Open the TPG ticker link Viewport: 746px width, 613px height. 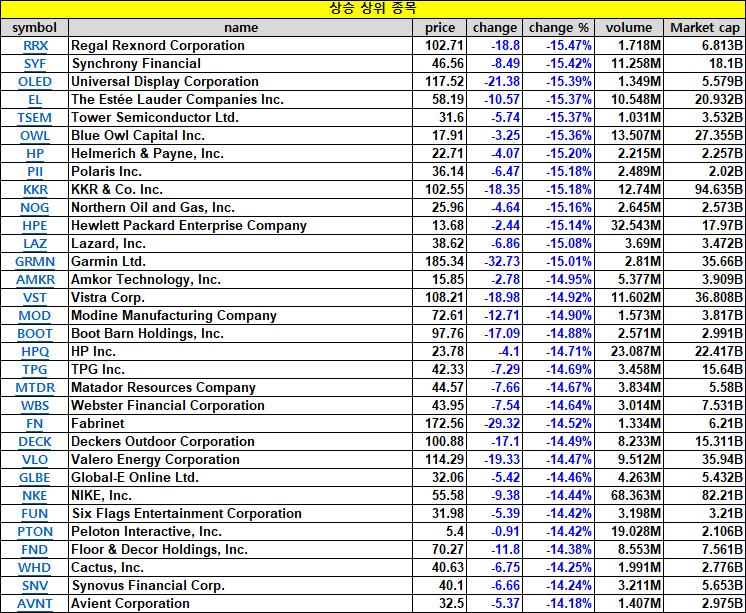coord(35,370)
